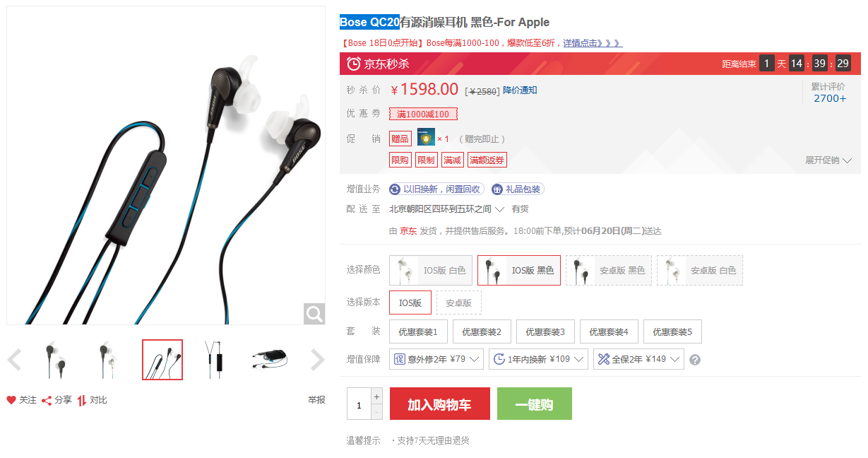This screenshot has width=868, height=458.
Task: Click the 对比 compare icon
Action: [82, 400]
